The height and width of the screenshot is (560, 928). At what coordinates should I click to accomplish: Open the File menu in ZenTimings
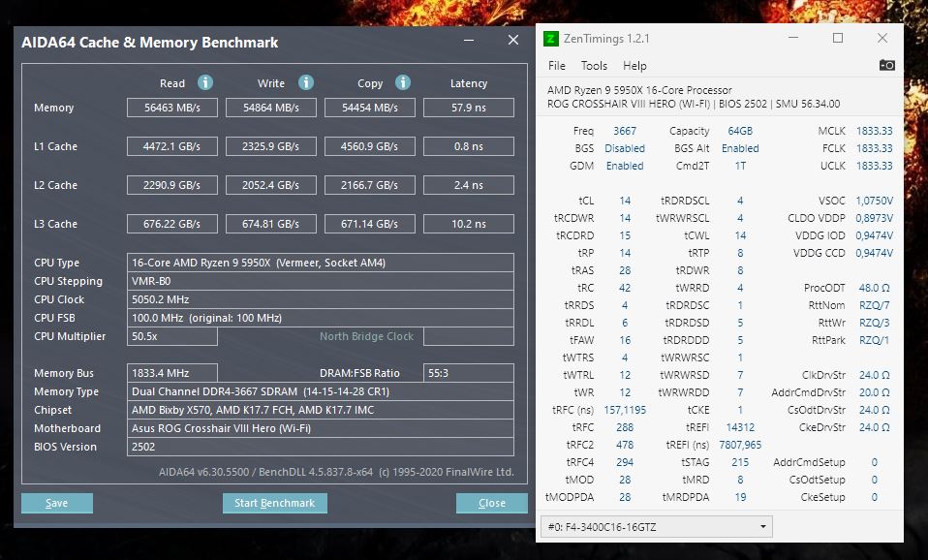(x=556, y=66)
